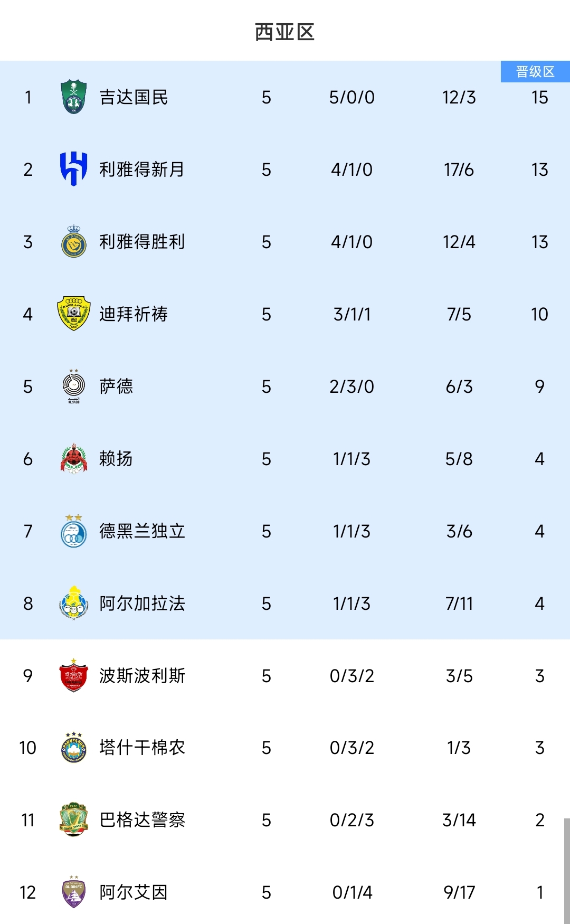Click the Al-Nassr yellow-blue club badge
The height and width of the screenshot is (924, 570).
tap(74, 242)
